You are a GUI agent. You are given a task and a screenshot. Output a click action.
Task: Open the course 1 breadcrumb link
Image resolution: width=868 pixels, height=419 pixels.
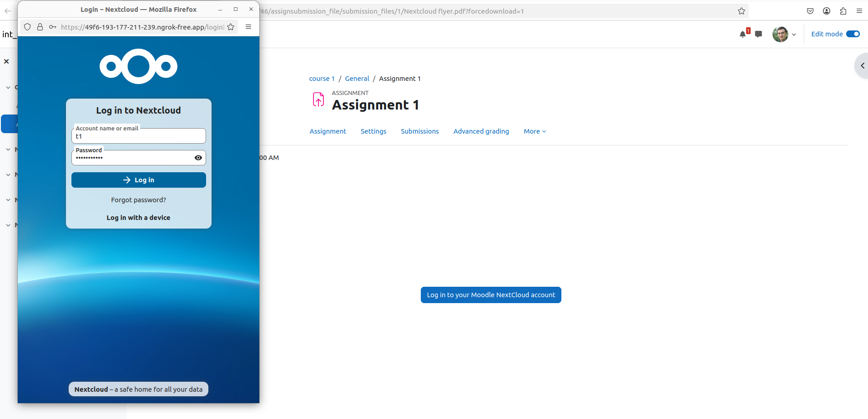point(322,79)
